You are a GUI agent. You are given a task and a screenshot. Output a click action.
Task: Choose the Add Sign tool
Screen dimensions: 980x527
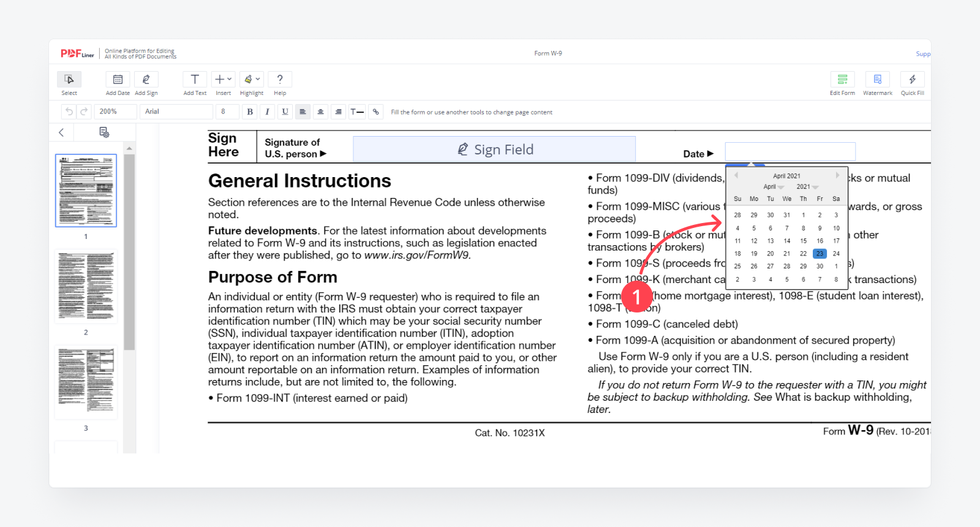click(x=146, y=79)
